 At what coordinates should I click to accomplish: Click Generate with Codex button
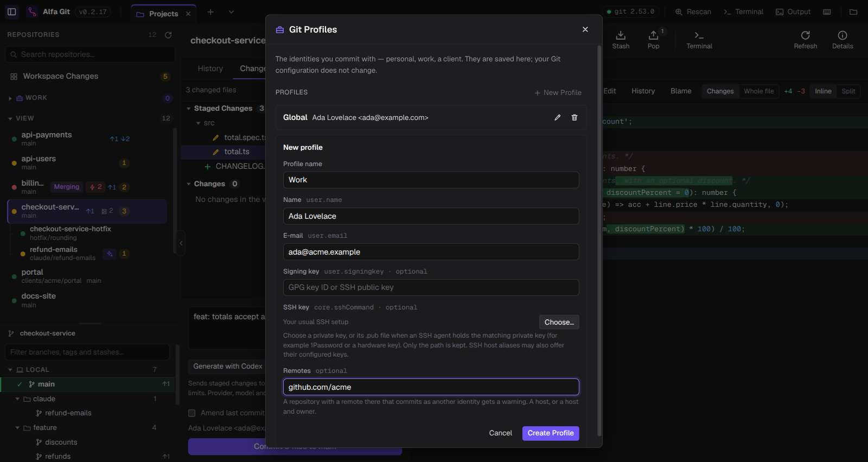[228, 366]
